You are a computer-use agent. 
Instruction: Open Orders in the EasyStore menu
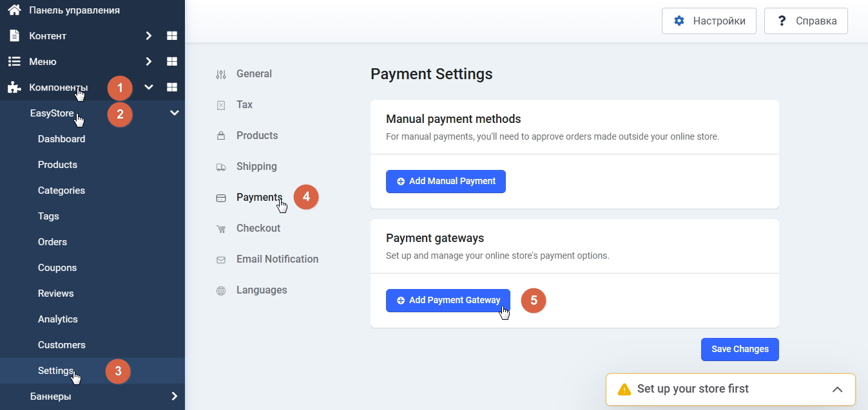click(52, 242)
